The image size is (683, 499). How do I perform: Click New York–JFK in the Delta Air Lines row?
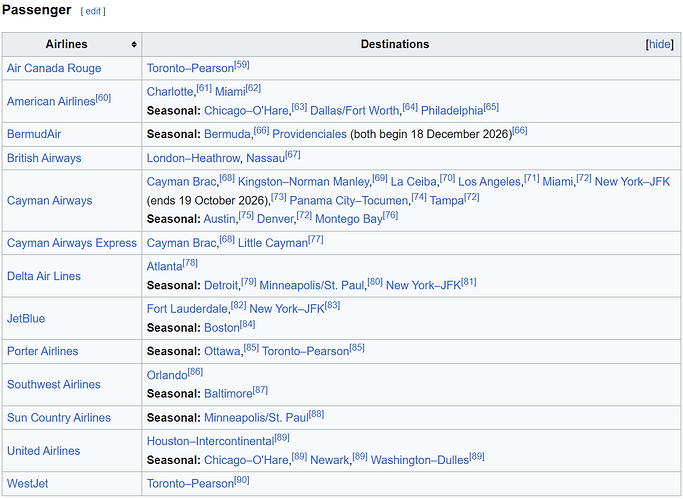[423, 286]
